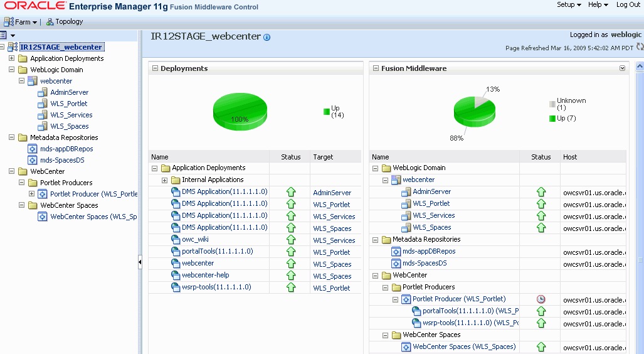Open the owc_wiki deployment

pyautogui.click(x=195, y=239)
